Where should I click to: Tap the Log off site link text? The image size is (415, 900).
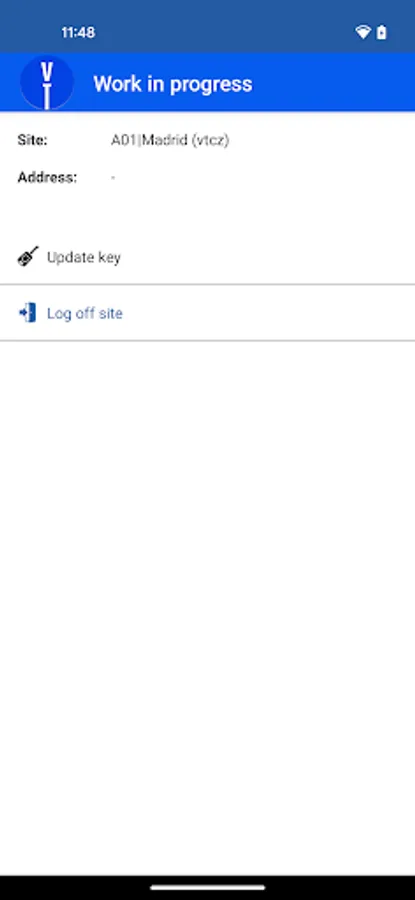coord(84,313)
